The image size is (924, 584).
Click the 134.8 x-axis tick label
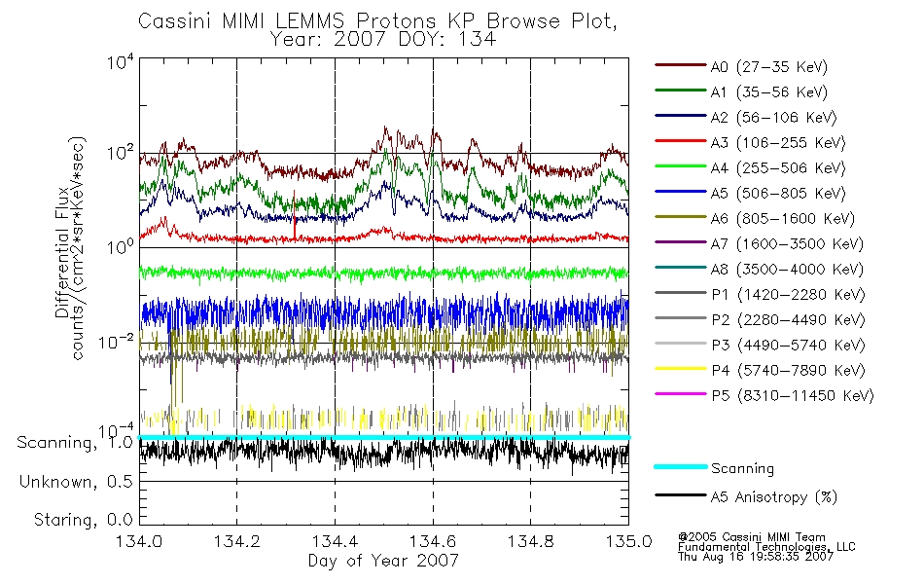[530, 541]
